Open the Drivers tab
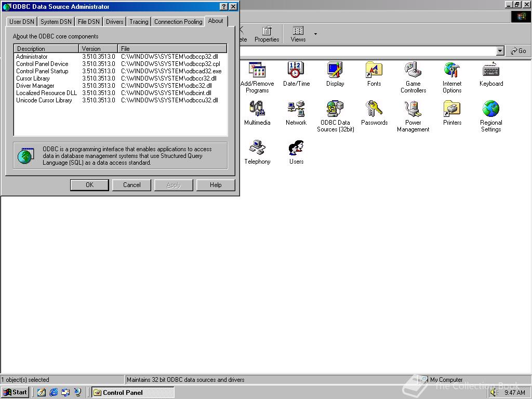This screenshot has height=399, width=532. (114, 22)
